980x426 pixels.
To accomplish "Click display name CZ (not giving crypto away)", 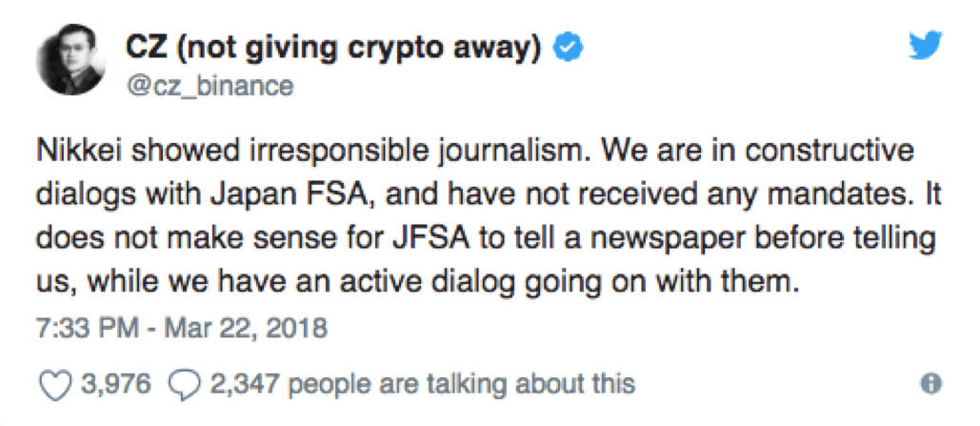I will click(333, 50).
